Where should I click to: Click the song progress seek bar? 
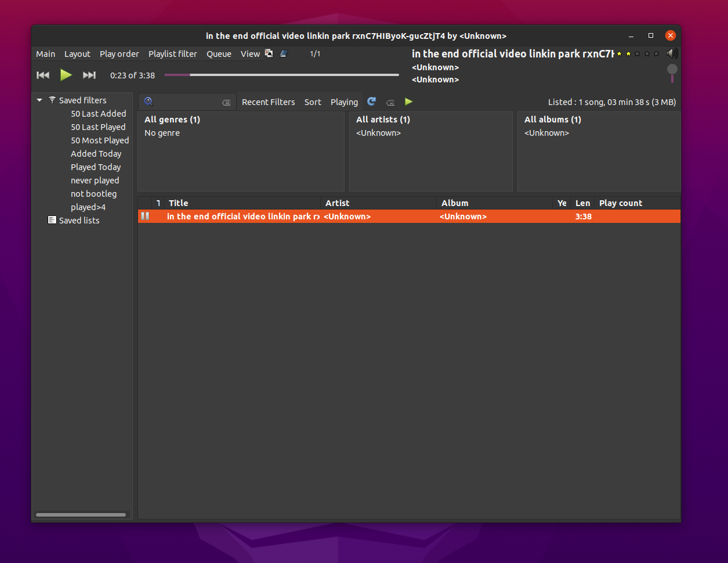tap(282, 75)
